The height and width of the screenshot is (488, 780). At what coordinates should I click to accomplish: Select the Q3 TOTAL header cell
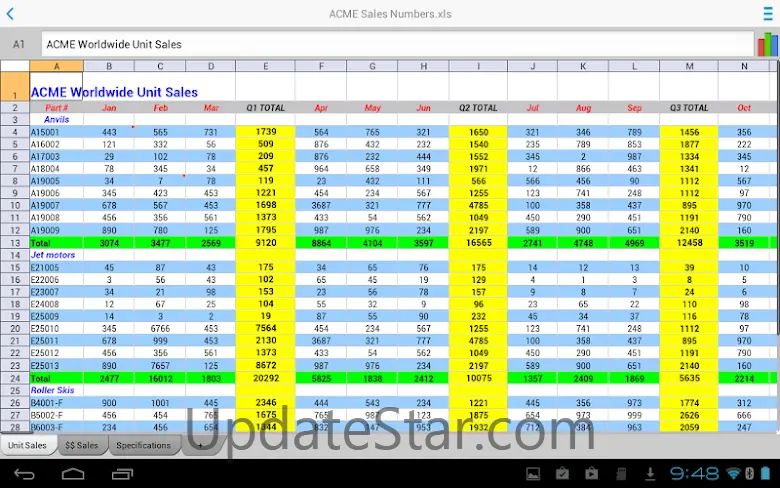click(689, 107)
